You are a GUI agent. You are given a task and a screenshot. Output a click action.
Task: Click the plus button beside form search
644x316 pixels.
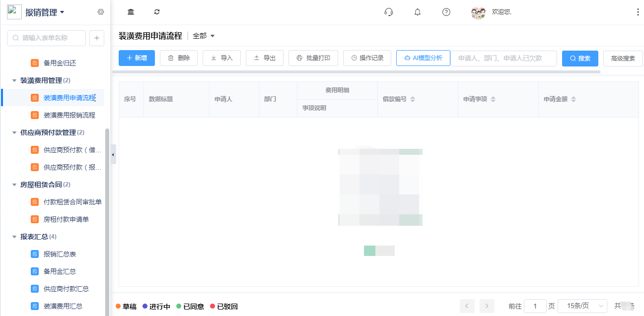coord(97,38)
